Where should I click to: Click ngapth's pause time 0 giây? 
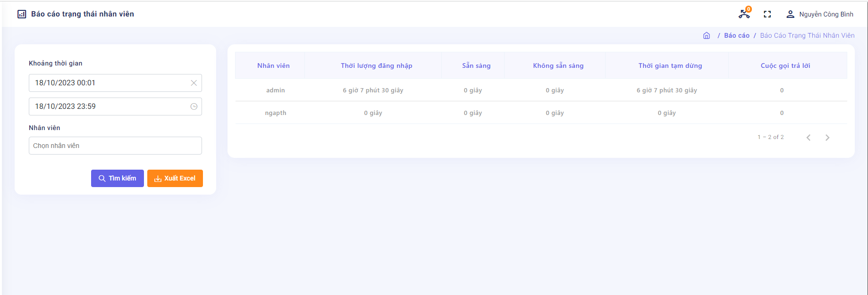[x=667, y=113]
